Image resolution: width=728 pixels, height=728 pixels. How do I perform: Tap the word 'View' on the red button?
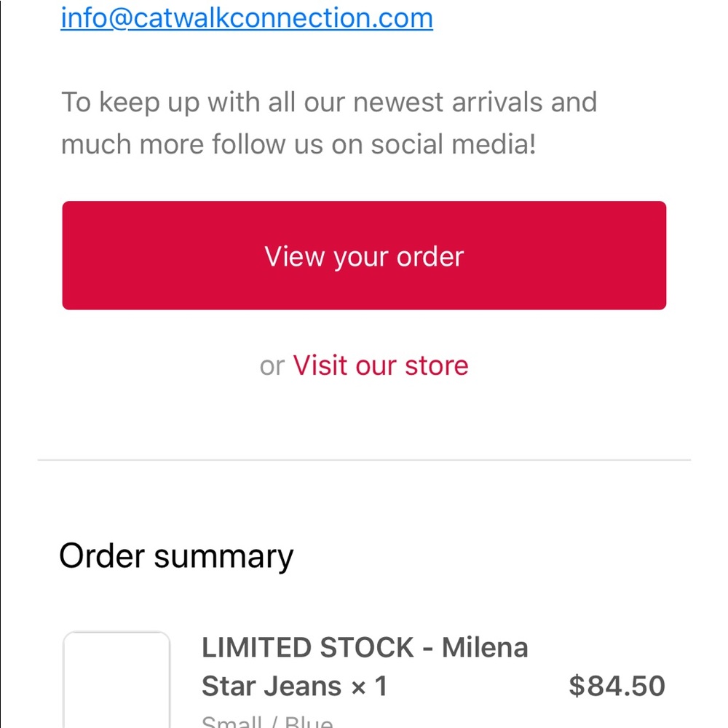click(294, 256)
